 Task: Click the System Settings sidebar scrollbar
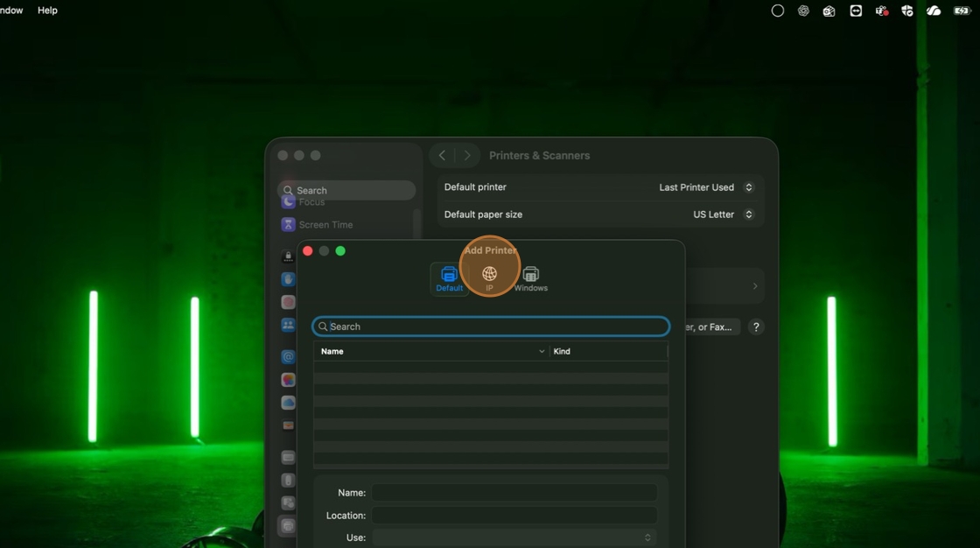416,222
